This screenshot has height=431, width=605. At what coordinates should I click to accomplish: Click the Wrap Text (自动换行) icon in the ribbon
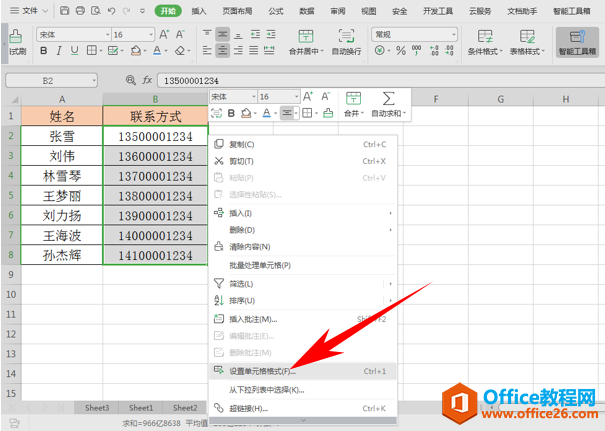click(x=346, y=36)
